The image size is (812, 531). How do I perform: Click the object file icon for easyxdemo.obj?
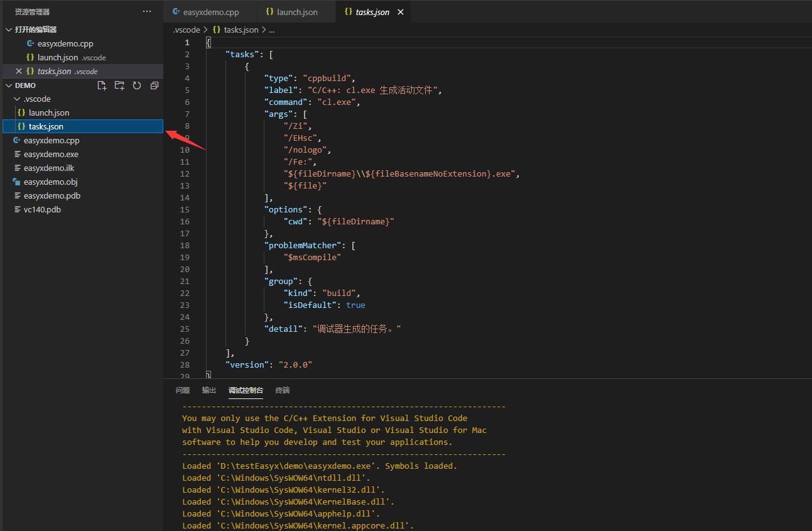tap(17, 182)
